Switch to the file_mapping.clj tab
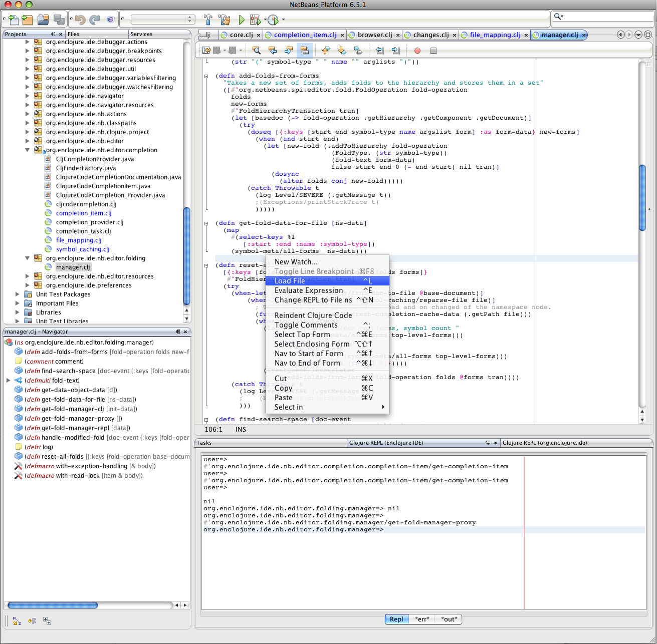 495,35
